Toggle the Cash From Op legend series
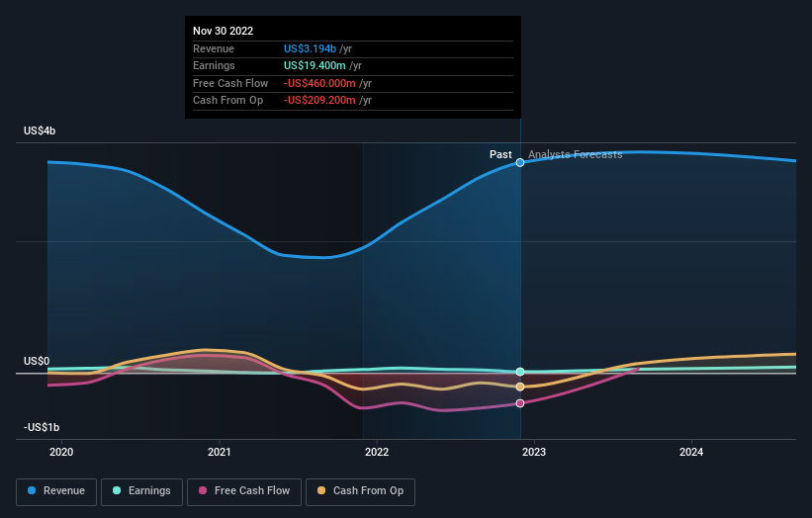The height and width of the screenshot is (518, 812). pyautogui.click(x=360, y=491)
